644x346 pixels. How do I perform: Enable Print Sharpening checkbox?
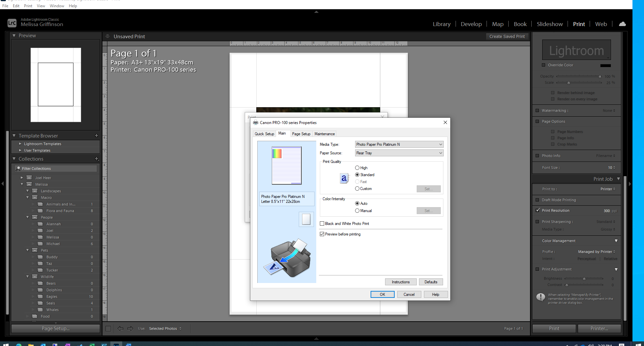coord(538,222)
